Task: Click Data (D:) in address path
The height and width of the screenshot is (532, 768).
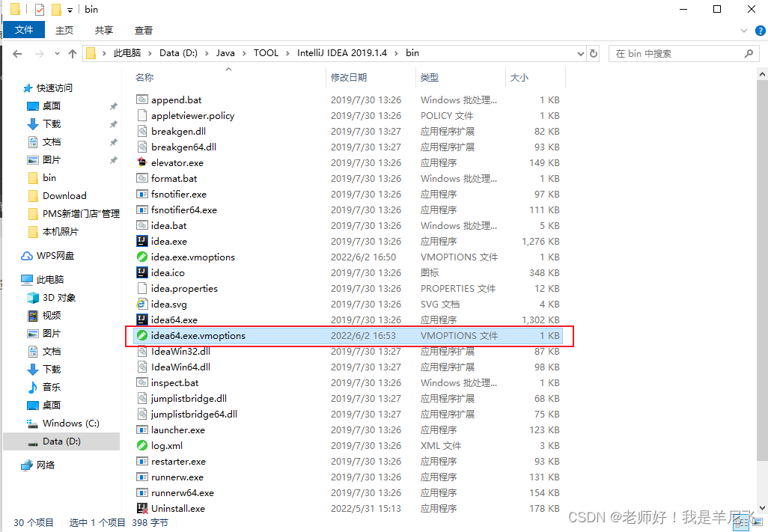Action: pyautogui.click(x=178, y=53)
